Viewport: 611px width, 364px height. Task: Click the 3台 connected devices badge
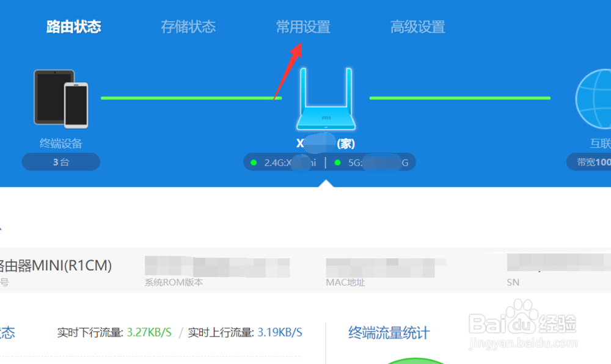tap(60, 162)
